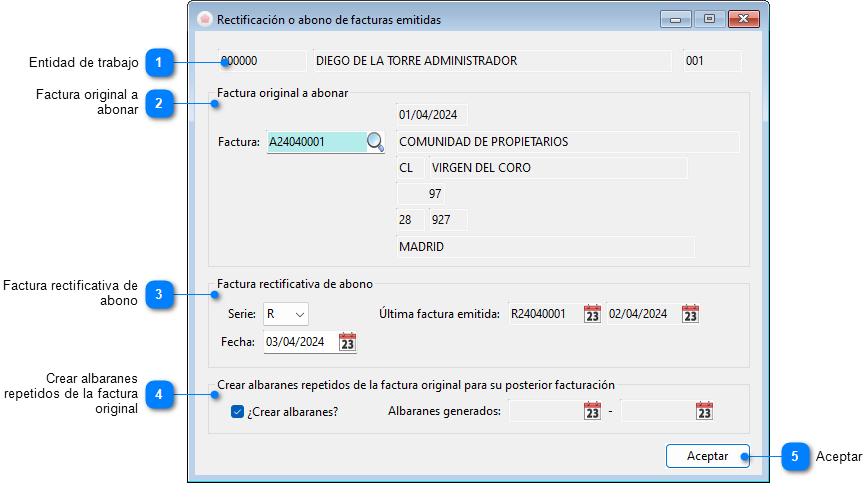Image resolution: width=865 pixels, height=483 pixels.
Task: Click the Factura number input field
Action: point(315,142)
